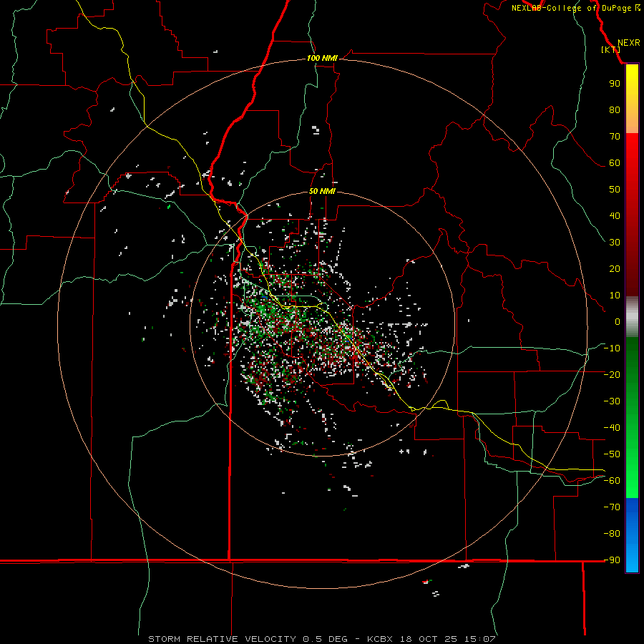Click the [KT] units label
This screenshot has width=644, height=644.
pyautogui.click(x=610, y=49)
